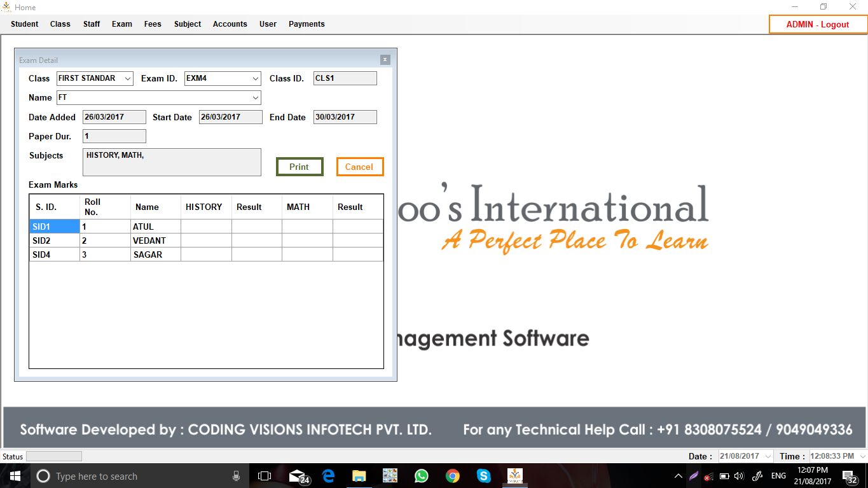This screenshot has height=488, width=868.
Task: Open the Action Center notifications icon
Action: [x=850, y=477]
